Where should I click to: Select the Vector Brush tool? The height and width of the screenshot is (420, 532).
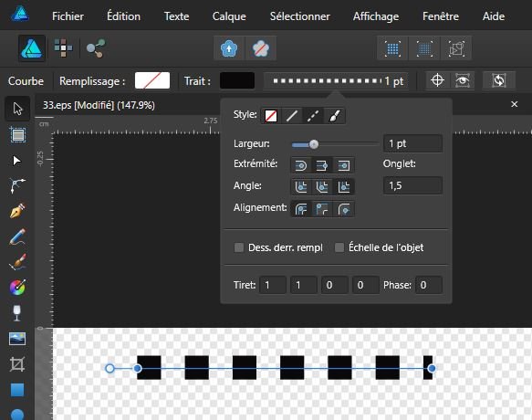coord(17,262)
